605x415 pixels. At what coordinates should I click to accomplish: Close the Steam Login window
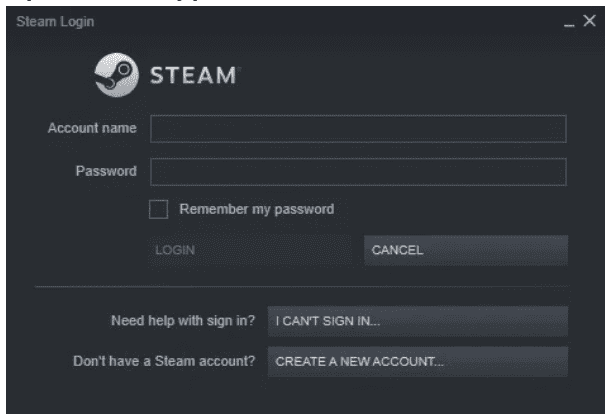pyautogui.click(x=589, y=22)
